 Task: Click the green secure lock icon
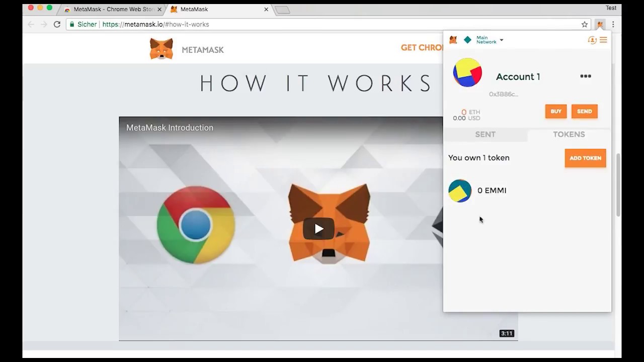pyautogui.click(x=72, y=24)
